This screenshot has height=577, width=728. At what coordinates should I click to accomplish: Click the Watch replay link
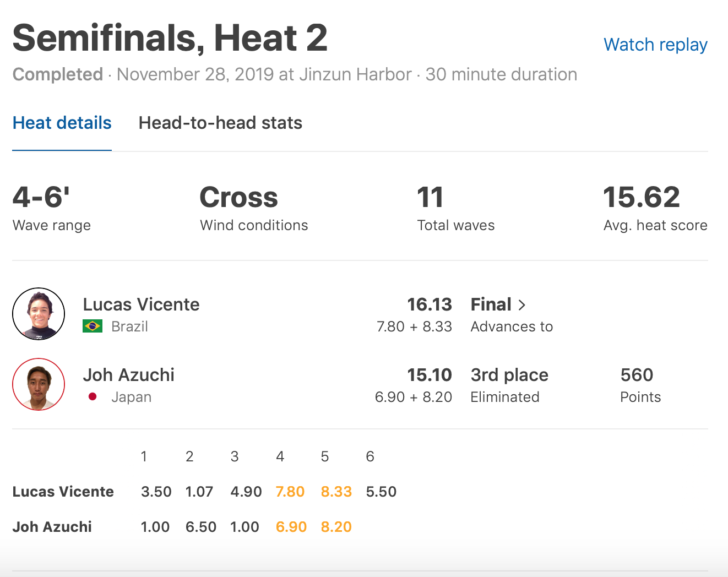pyautogui.click(x=655, y=45)
